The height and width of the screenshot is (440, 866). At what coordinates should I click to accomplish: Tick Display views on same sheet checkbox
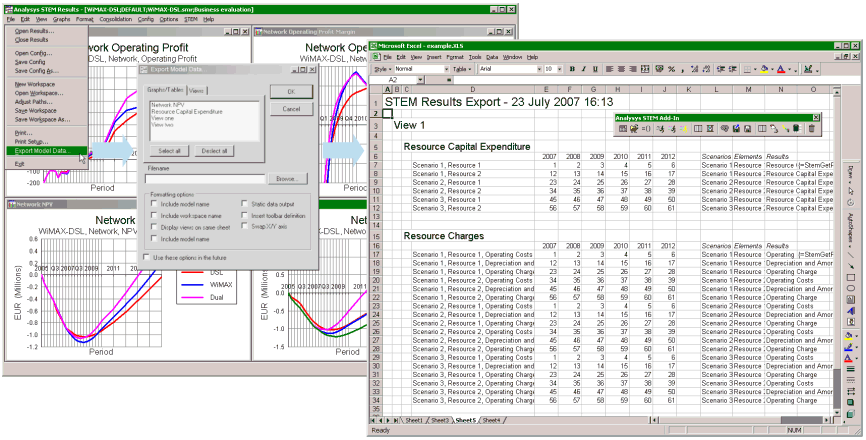(154, 227)
